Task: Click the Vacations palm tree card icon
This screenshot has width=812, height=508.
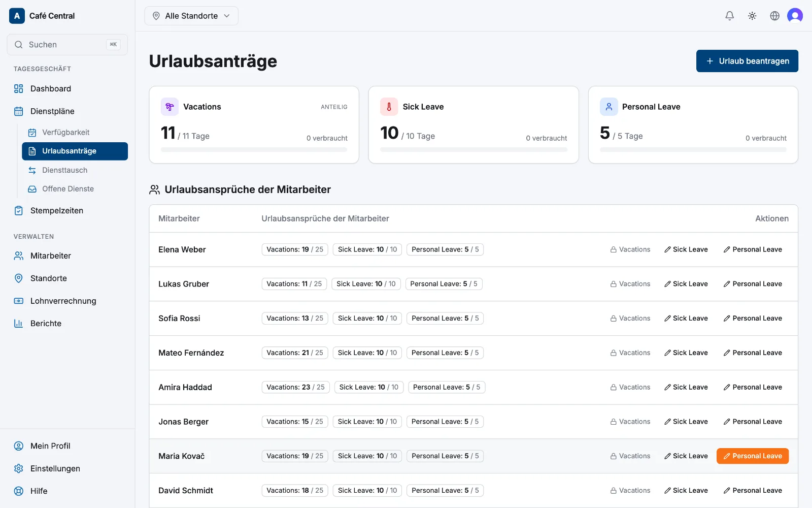Action: coord(170,107)
